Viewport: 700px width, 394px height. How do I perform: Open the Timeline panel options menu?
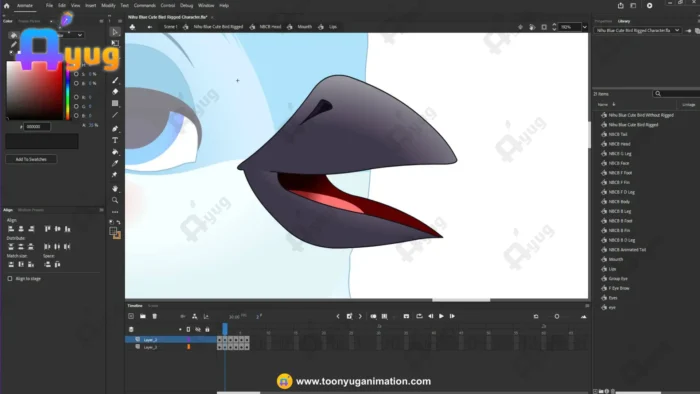click(x=587, y=306)
